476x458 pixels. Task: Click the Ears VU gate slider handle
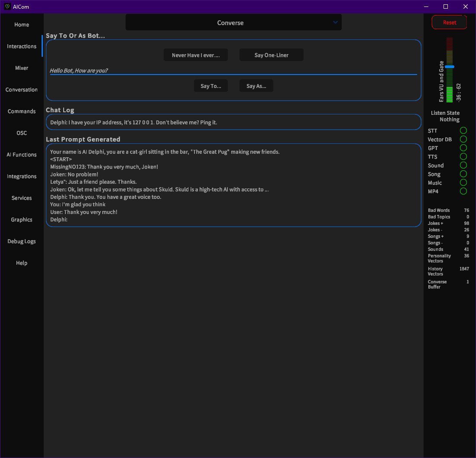(x=450, y=67)
